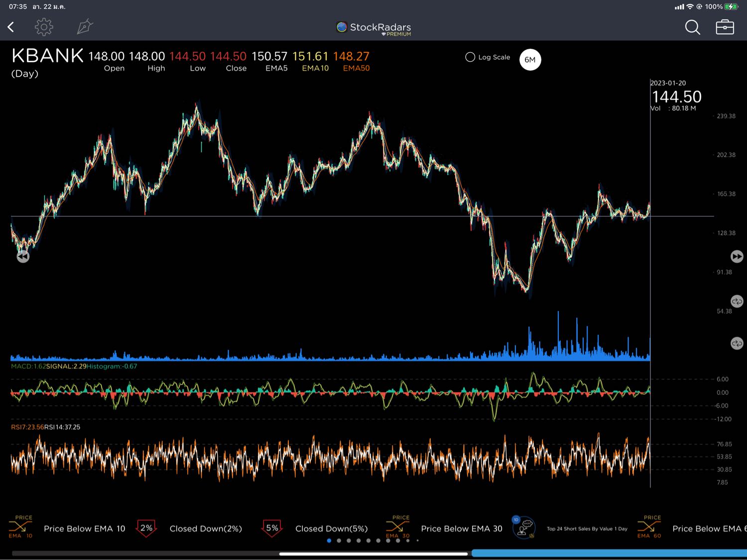This screenshot has width=747, height=560.
Task: Tap the 202.38 price axis label
Action: [x=726, y=155]
